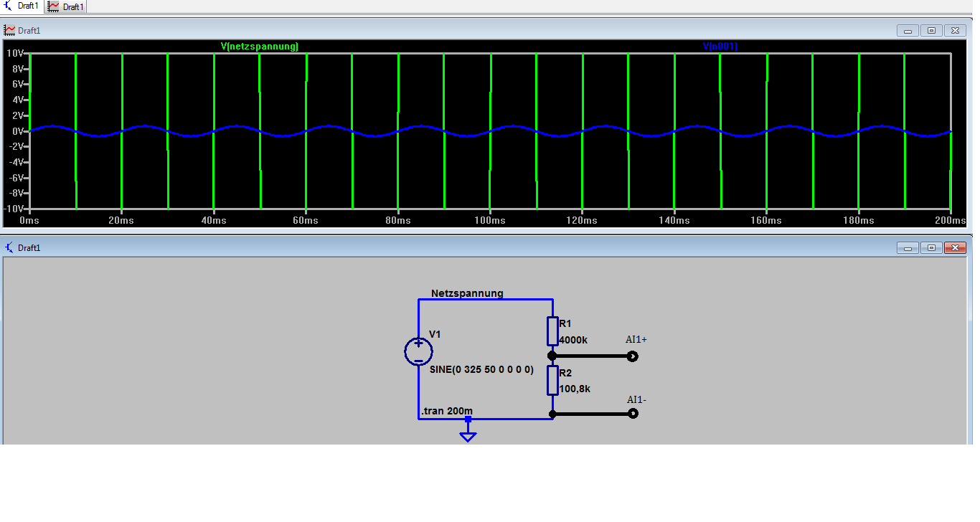Click the 200ms time axis label
Image resolution: width=980 pixels, height=522 pixels.
(x=951, y=221)
